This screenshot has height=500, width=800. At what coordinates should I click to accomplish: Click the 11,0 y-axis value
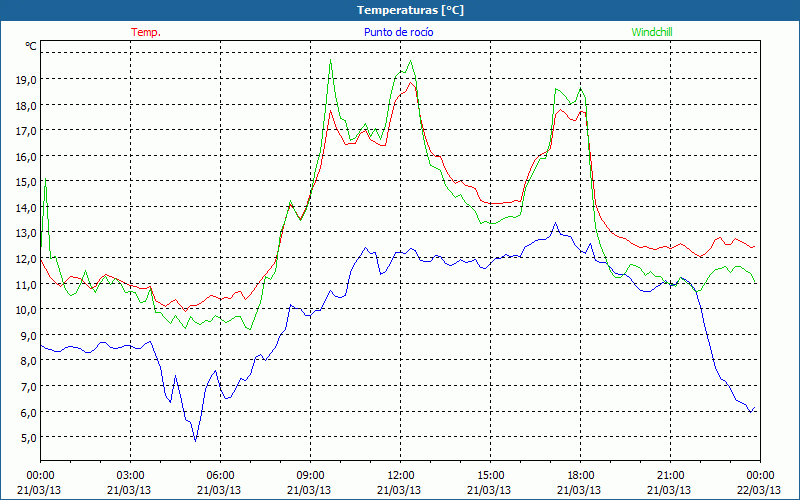[27, 284]
